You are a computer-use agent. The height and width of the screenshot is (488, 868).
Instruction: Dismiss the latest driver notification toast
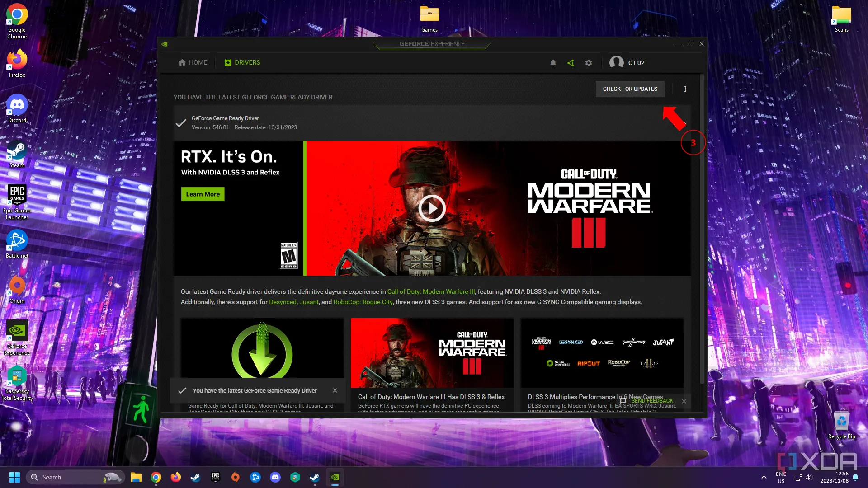point(335,390)
